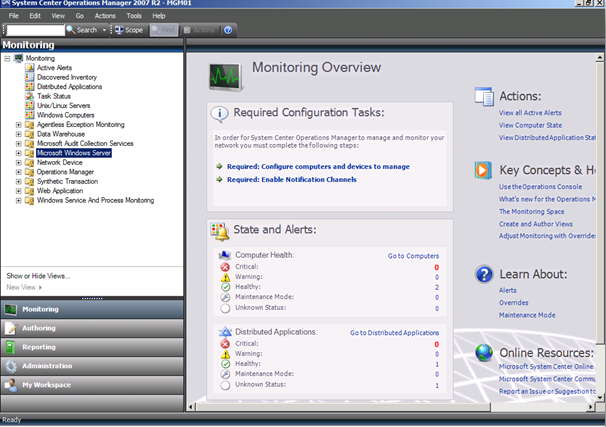Click the Active Alerts view icon

30,68
